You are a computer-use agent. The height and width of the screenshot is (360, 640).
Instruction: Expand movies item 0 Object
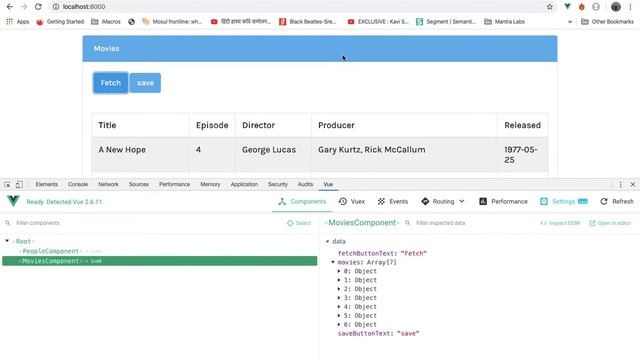(x=339, y=271)
